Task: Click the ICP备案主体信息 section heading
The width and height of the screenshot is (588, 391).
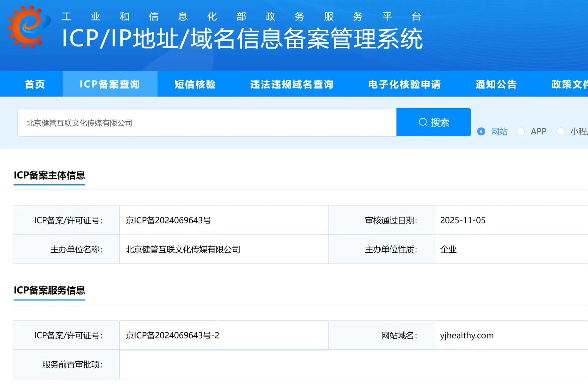Action: [x=49, y=175]
